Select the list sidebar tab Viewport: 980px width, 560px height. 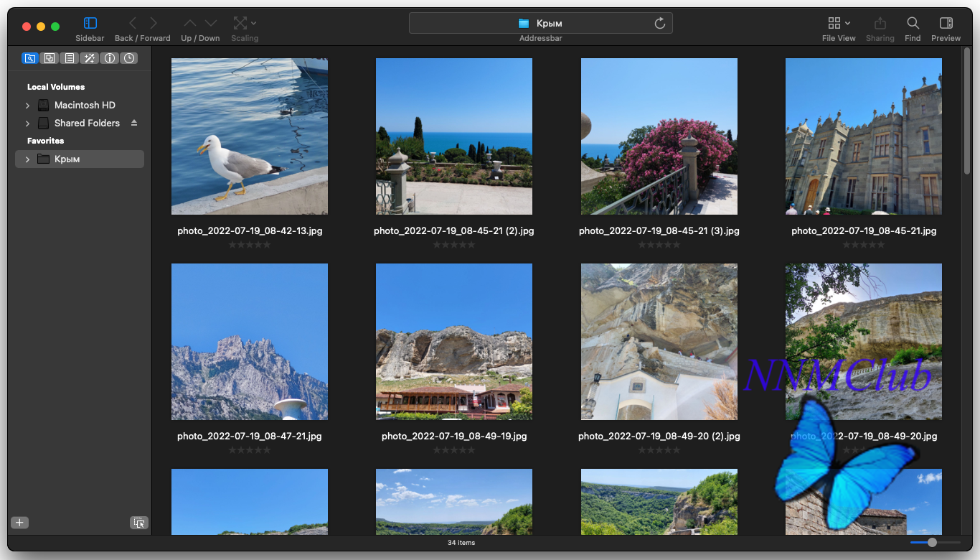(70, 58)
